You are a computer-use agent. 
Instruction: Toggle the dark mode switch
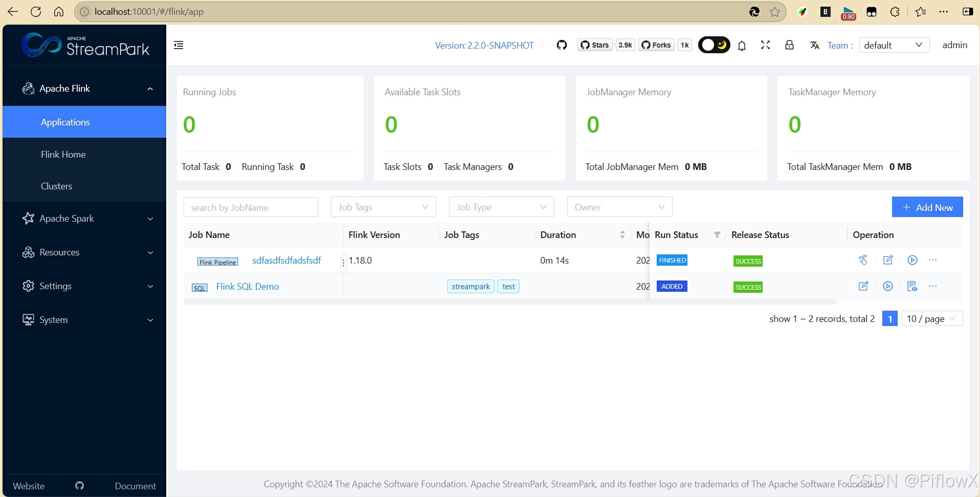tap(714, 45)
